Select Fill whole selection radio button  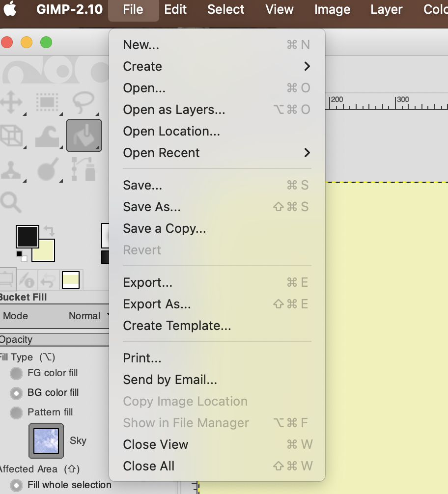click(16, 486)
